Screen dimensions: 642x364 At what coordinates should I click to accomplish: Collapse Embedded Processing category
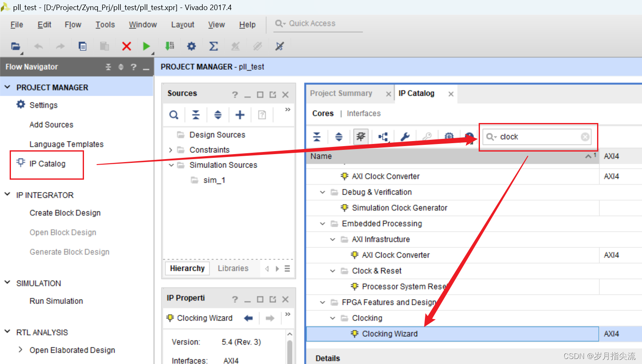tap(322, 223)
